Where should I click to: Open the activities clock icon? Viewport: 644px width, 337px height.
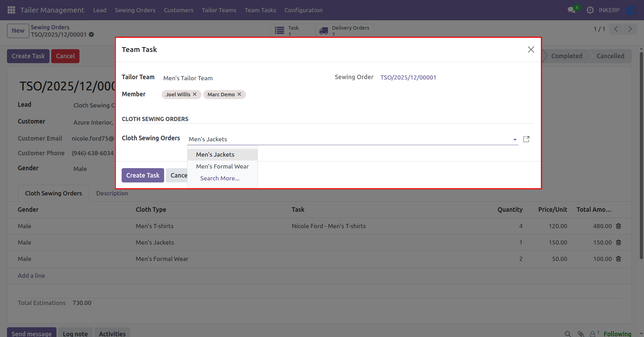click(590, 10)
